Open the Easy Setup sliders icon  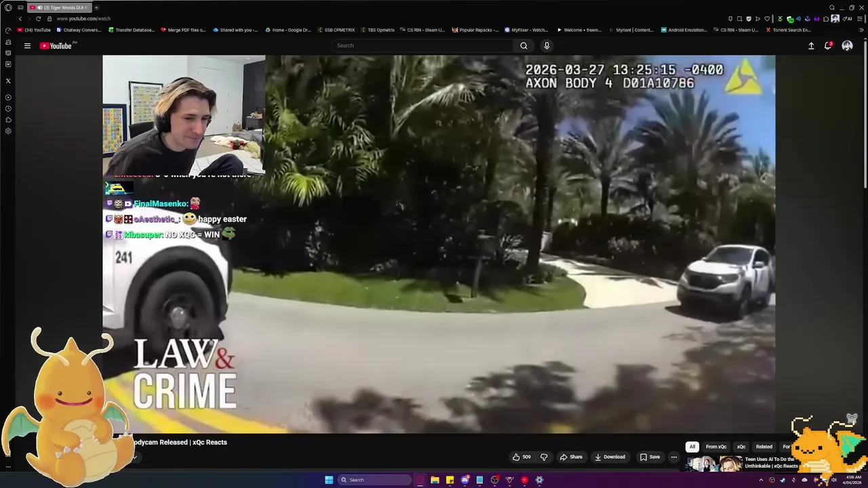(x=861, y=18)
